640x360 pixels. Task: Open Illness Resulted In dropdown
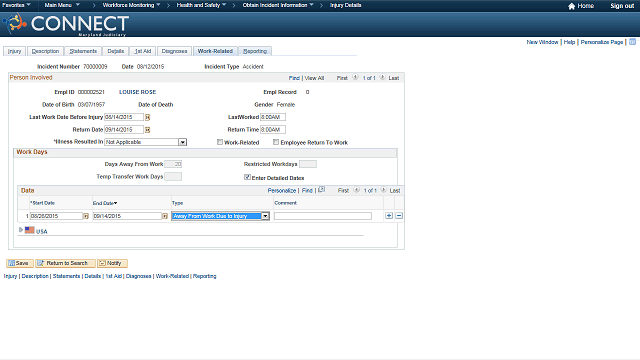click(182, 142)
